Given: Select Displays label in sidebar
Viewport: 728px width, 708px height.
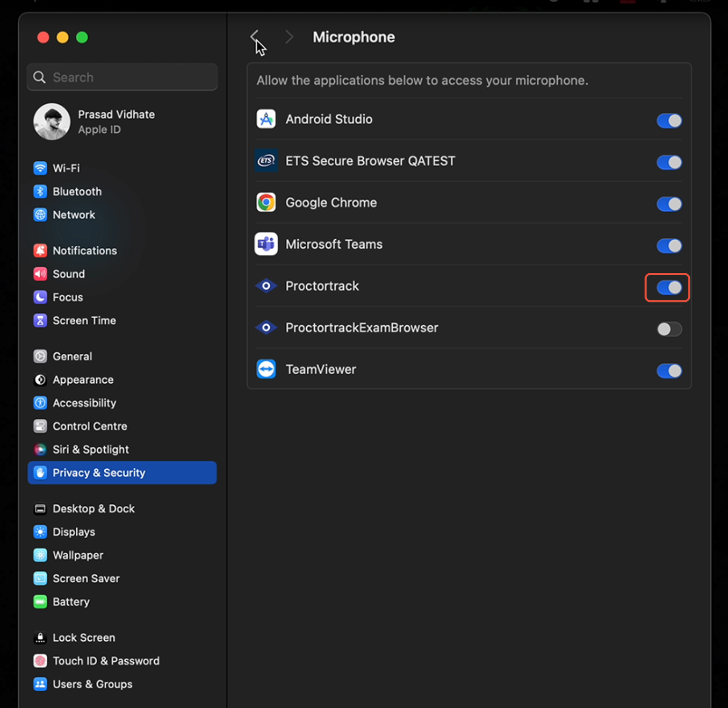Looking at the screenshot, I should click(74, 532).
